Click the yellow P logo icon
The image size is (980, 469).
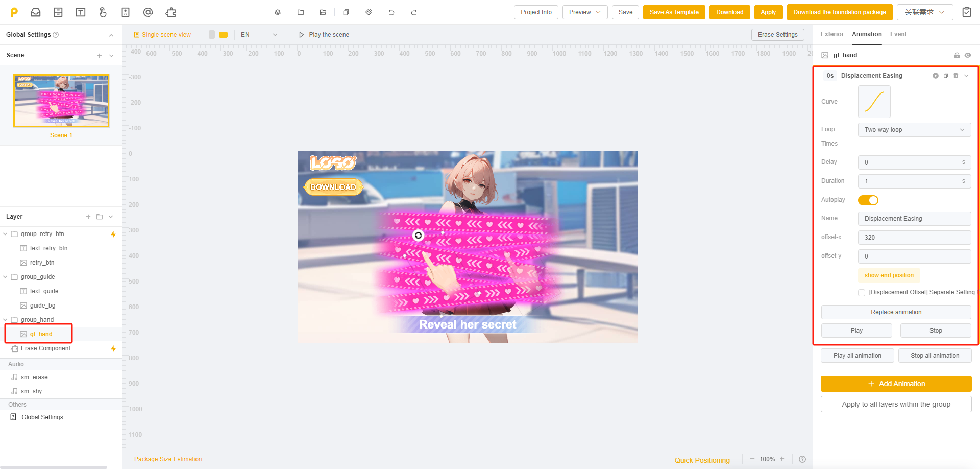[14, 12]
